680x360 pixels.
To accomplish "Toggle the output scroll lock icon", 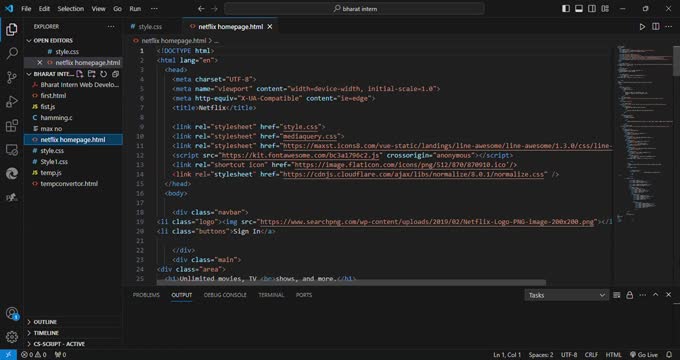I will tap(630, 295).
